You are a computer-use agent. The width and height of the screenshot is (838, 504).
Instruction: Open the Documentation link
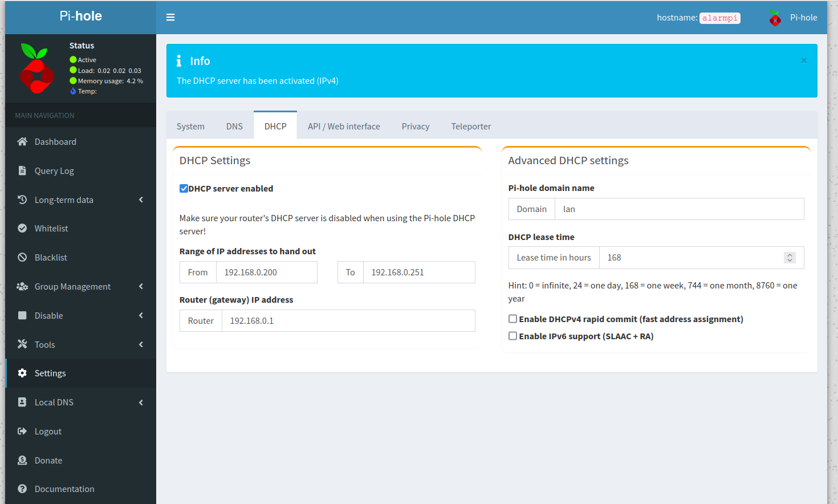(x=80, y=489)
